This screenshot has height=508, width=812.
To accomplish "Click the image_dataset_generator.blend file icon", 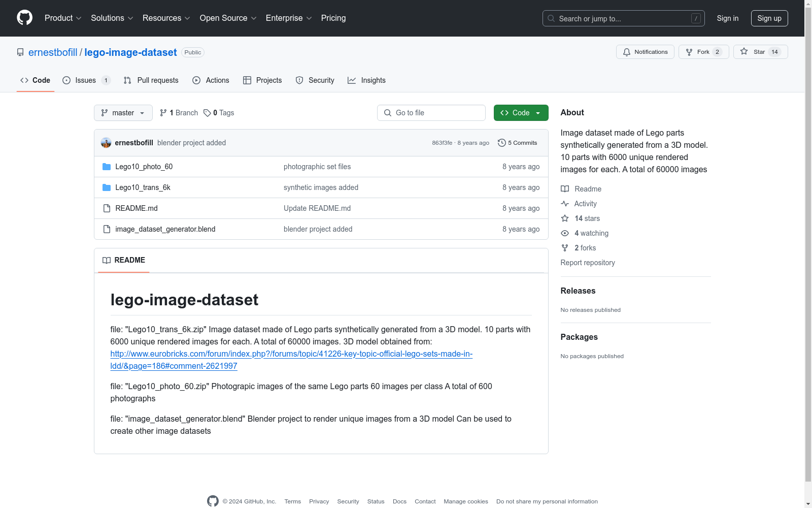I will pyautogui.click(x=107, y=229).
